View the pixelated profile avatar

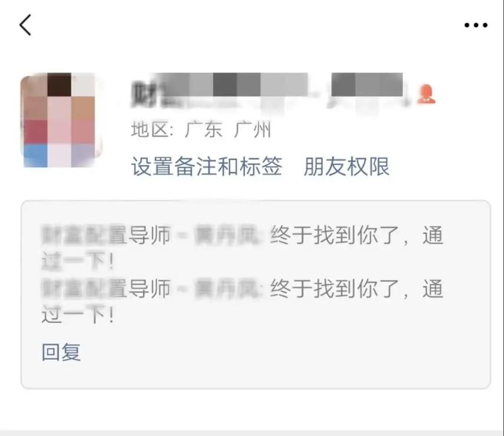[61, 120]
